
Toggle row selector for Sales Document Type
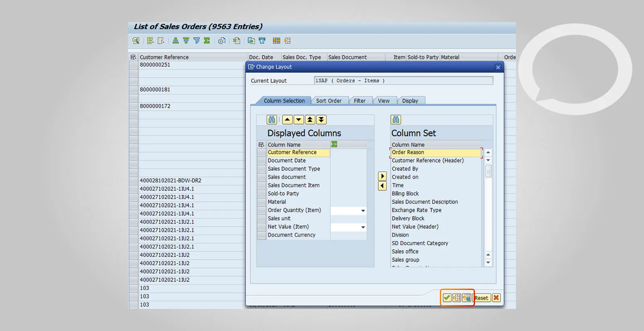(262, 169)
